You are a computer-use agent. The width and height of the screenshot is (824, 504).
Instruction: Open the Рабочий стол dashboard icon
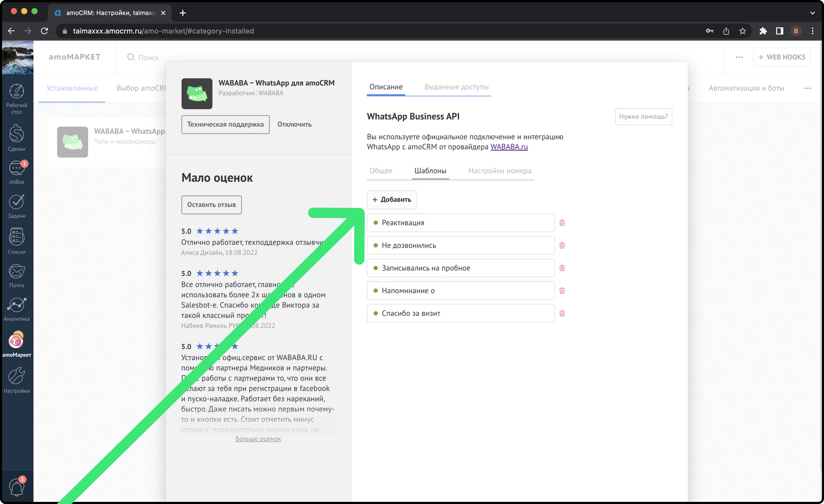pos(16,98)
